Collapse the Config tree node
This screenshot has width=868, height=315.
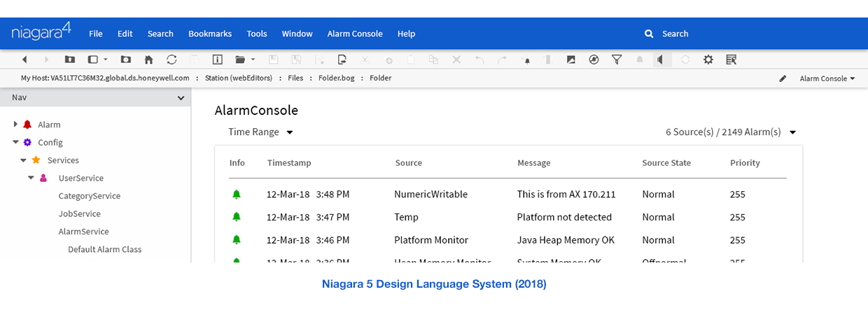pos(15,142)
